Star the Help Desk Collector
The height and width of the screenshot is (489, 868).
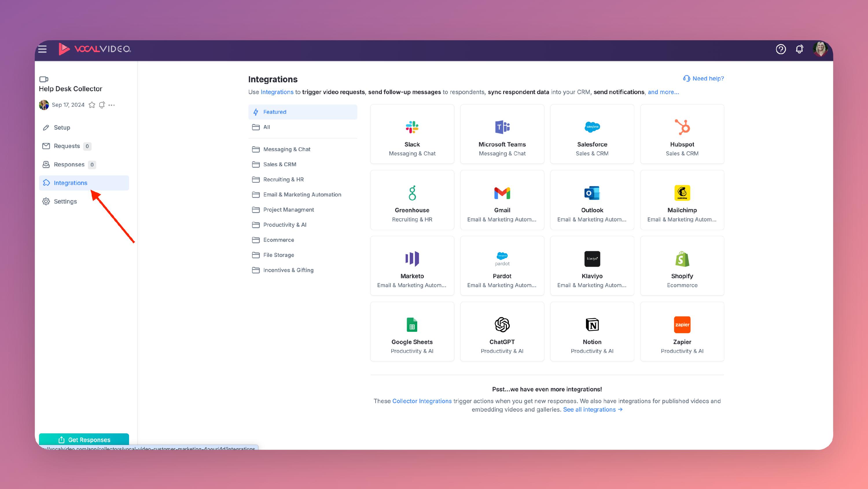pyautogui.click(x=92, y=105)
